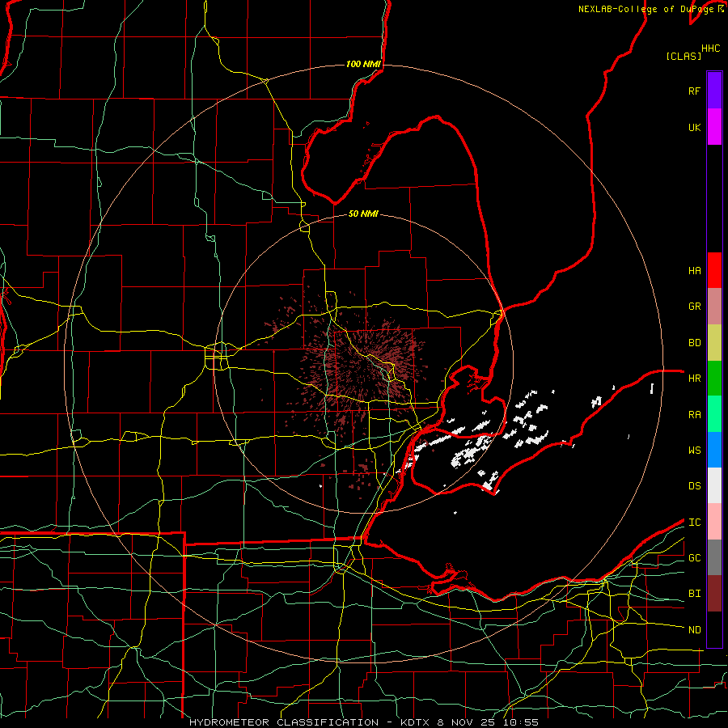Click the RA legend label
Image resolution: width=728 pixels, height=728 pixels.
[694, 415]
